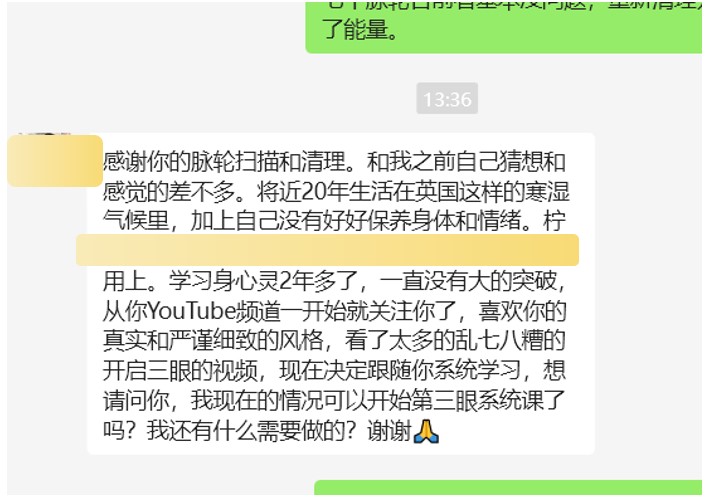Click the line starting 气候里，加上自己

point(334,221)
